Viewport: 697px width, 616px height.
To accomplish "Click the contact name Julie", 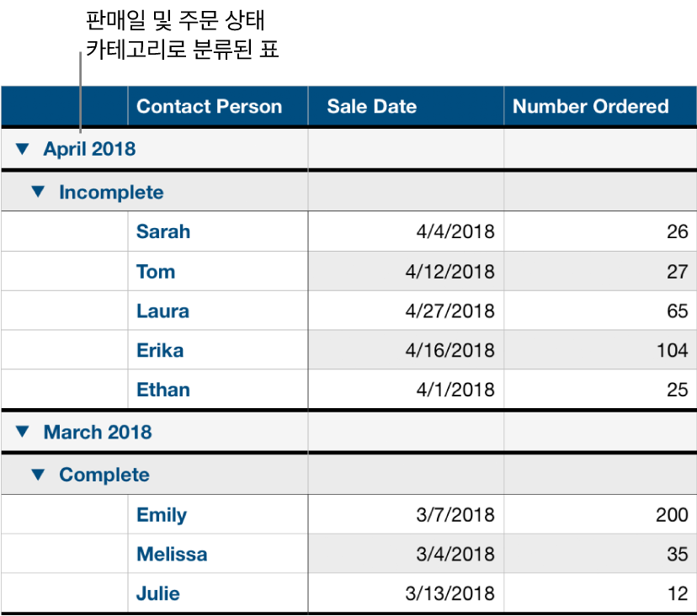I will tap(158, 593).
